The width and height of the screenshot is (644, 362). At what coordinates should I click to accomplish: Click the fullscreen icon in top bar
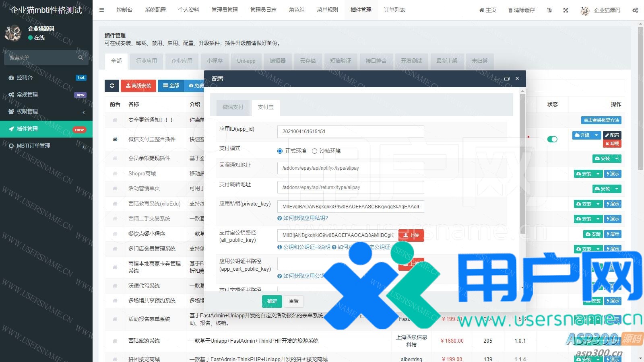566,10
